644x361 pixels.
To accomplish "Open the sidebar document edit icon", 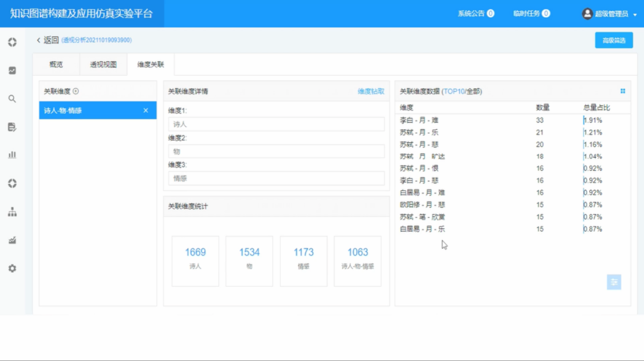I will [x=13, y=127].
